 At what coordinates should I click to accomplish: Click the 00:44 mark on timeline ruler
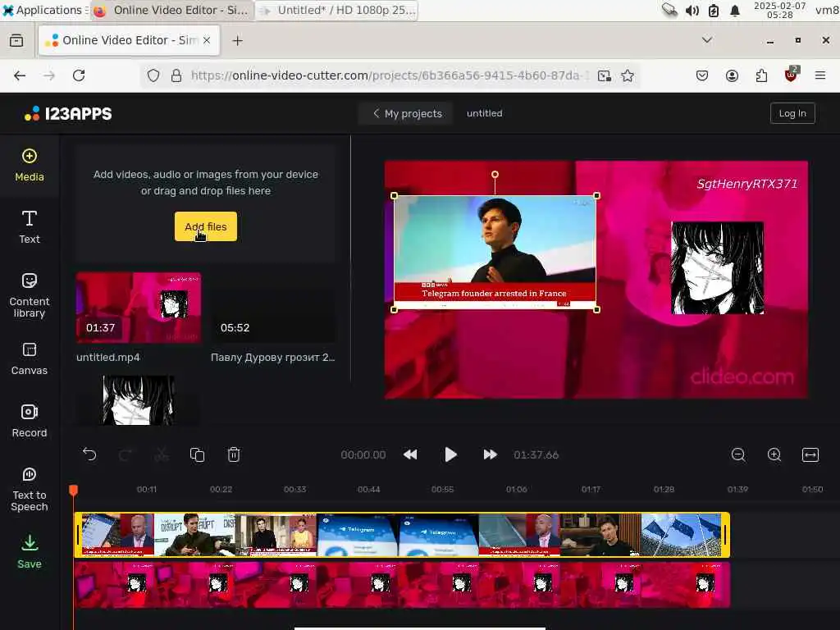point(368,489)
